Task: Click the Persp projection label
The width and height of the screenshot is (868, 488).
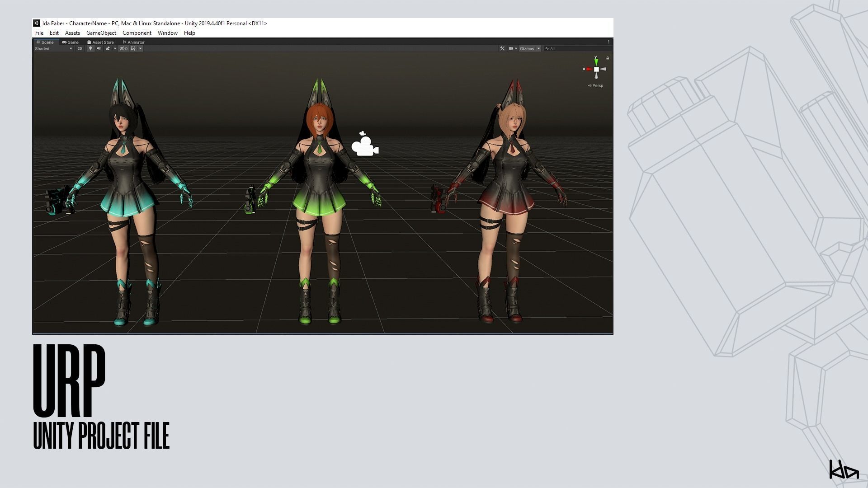Action: (x=597, y=85)
